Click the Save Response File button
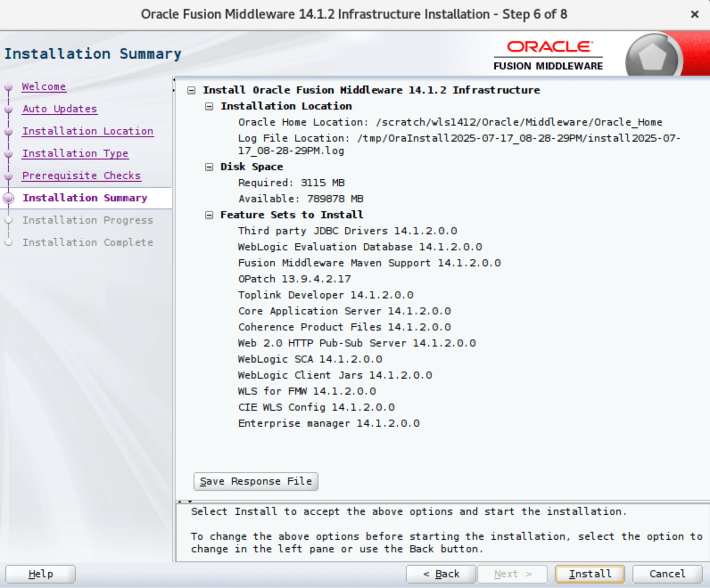 coord(256,481)
